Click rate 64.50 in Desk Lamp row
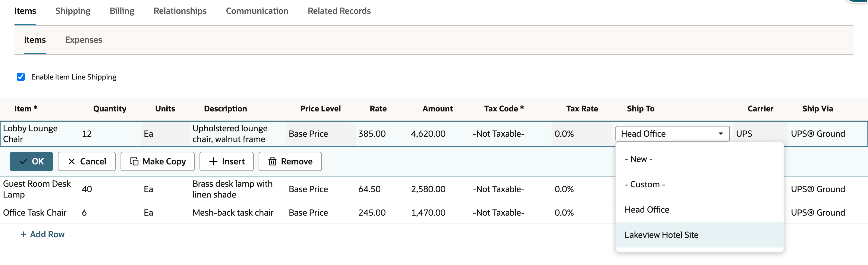868x265 pixels. [x=369, y=189]
